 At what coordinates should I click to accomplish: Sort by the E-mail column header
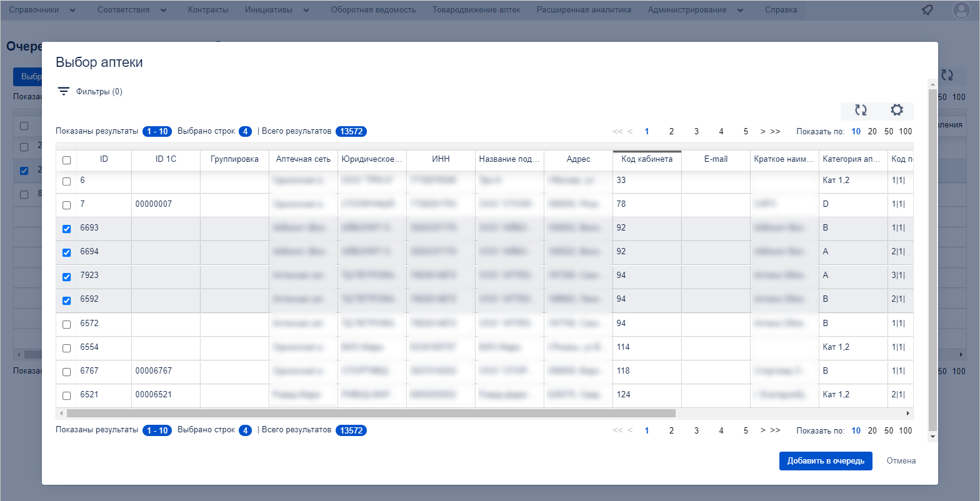click(x=716, y=159)
